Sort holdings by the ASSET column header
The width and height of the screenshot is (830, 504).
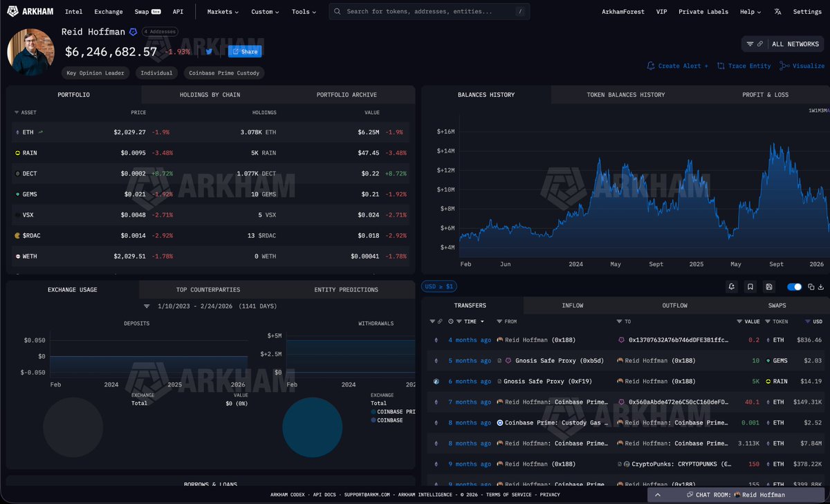coord(28,112)
